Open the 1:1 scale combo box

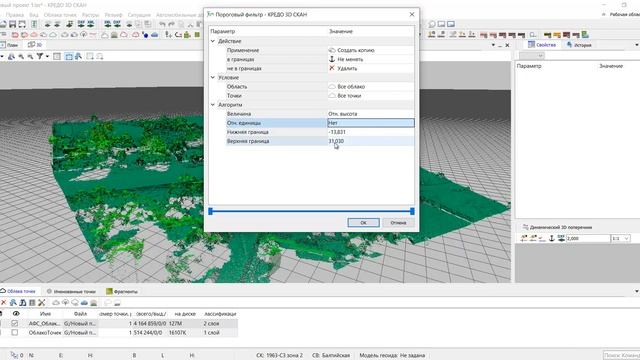click(620, 238)
